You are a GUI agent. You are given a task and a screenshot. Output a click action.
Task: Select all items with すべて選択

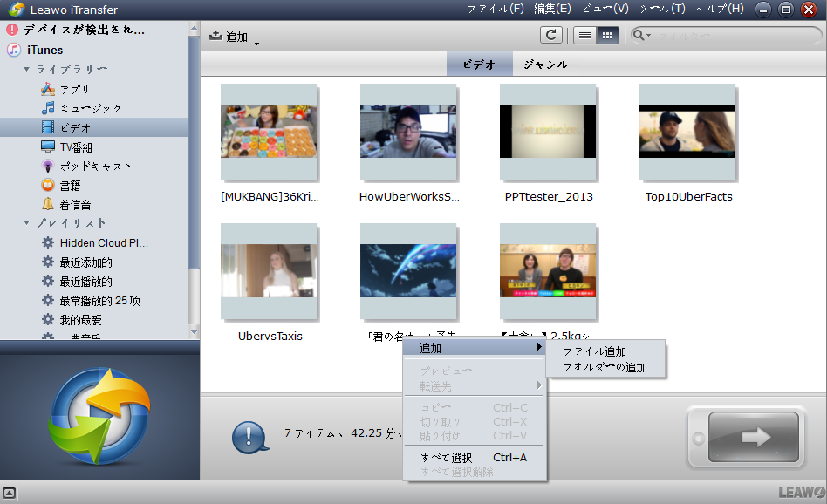click(445, 457)
